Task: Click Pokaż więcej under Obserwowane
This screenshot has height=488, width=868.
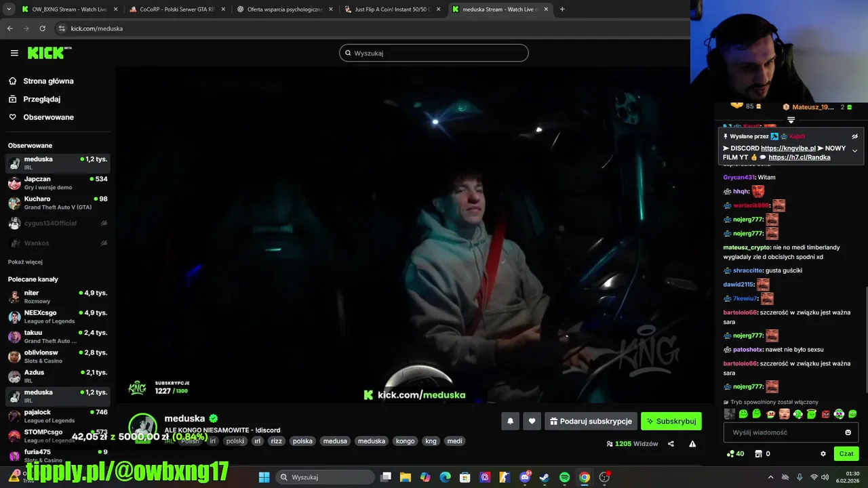Action: (25, 262)
